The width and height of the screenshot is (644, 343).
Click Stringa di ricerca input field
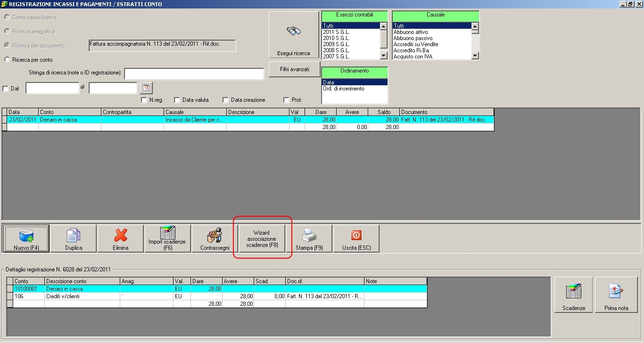(x=194, y=74)
